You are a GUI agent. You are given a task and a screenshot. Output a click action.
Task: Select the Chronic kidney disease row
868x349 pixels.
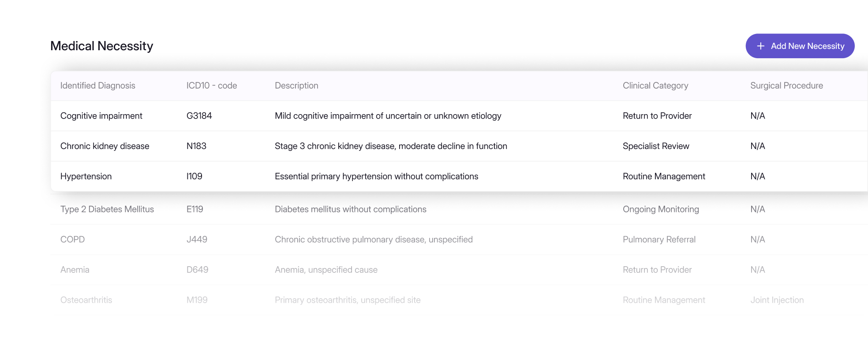point(459,146)
